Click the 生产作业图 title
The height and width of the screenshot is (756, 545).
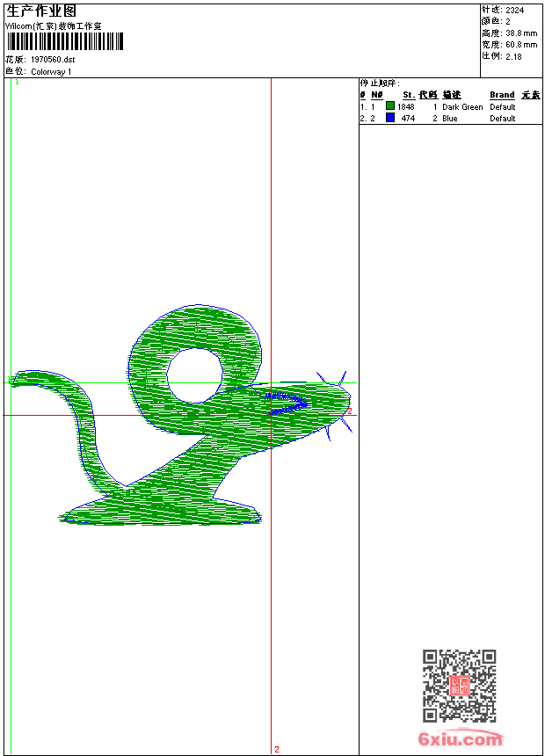point(41,11)
